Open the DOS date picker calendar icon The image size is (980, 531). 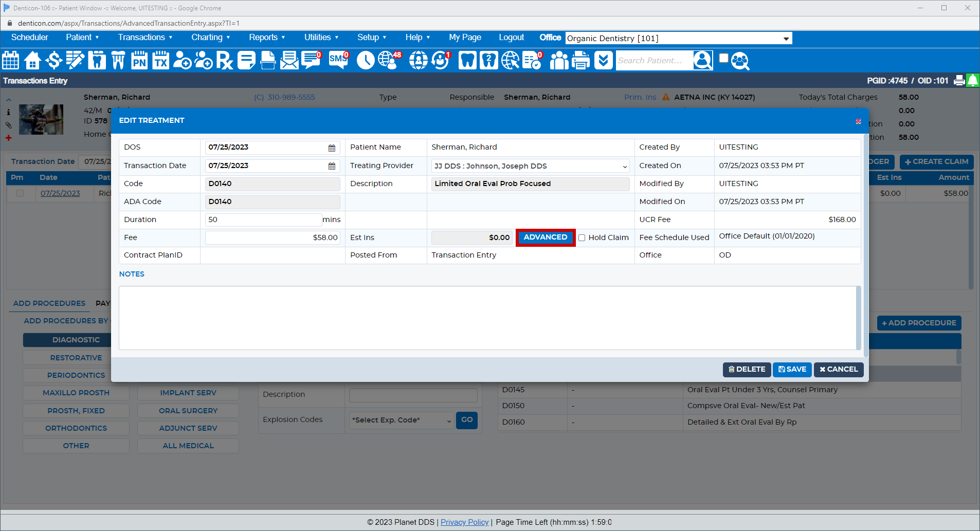[332, 148]
